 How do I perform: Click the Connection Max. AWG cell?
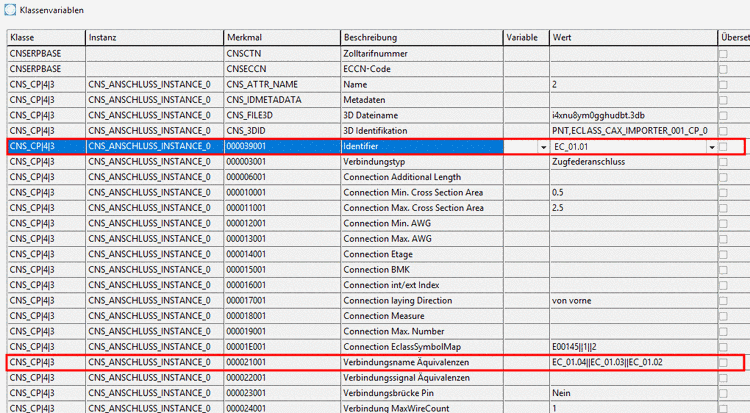pos(422,239)
